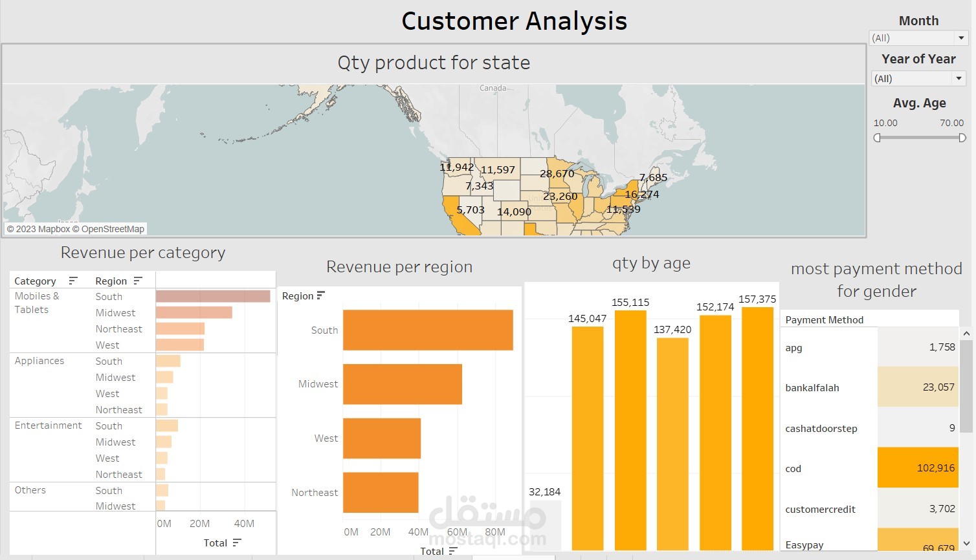
Task: Select the Mobiles & Tablets South revenue bar
Action: [x=212, y=296]
